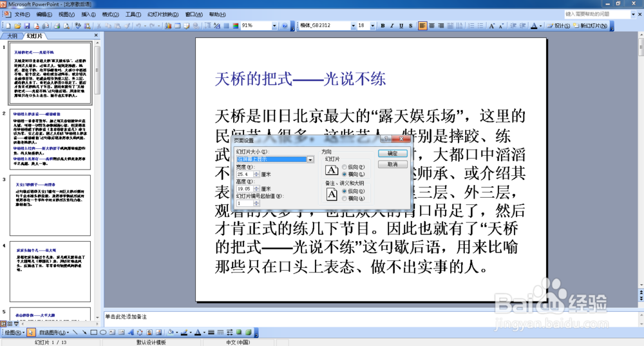Click the help question search box

point(598,14)
